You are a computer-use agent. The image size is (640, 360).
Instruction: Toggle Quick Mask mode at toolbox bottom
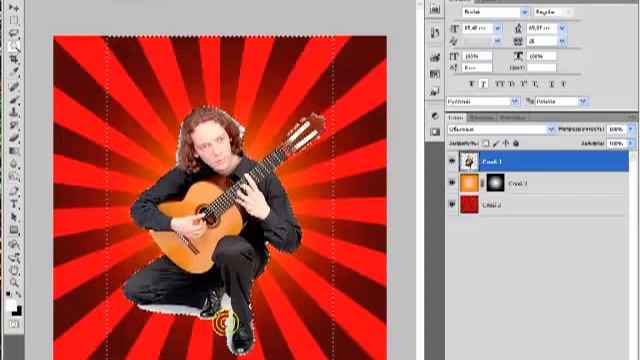tap(14, 325)
